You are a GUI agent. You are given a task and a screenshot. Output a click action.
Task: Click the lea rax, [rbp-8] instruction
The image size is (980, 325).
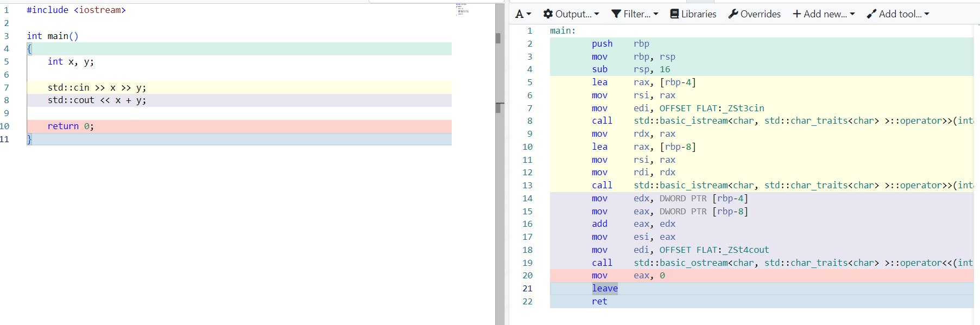pos(644,147)
